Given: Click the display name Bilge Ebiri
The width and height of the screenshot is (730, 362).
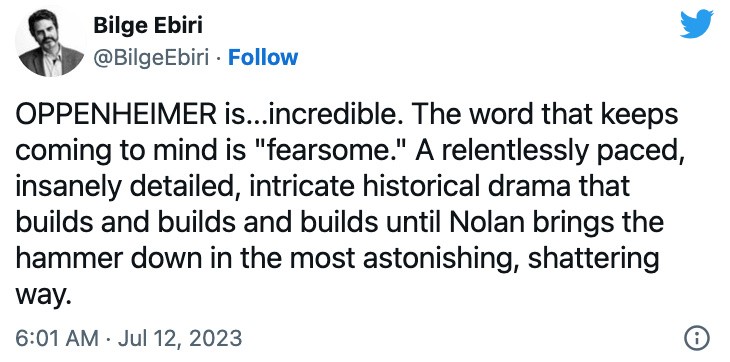Looking at the screenshot, I should click(x=148, y=25).
